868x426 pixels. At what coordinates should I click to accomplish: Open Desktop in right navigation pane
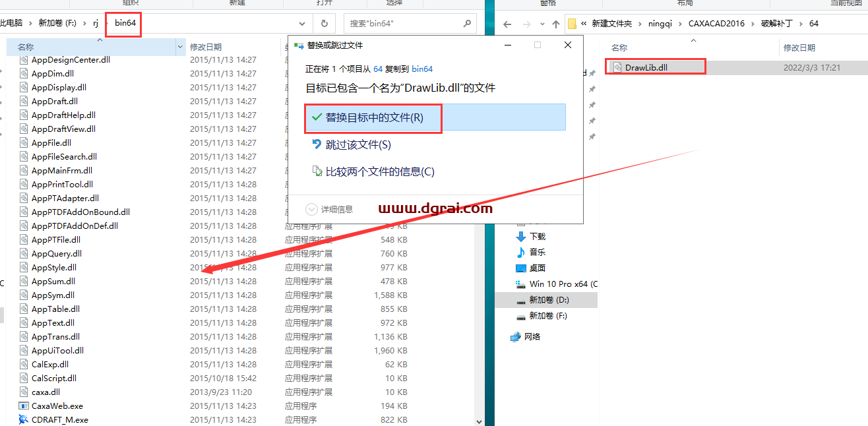(538, 268)
